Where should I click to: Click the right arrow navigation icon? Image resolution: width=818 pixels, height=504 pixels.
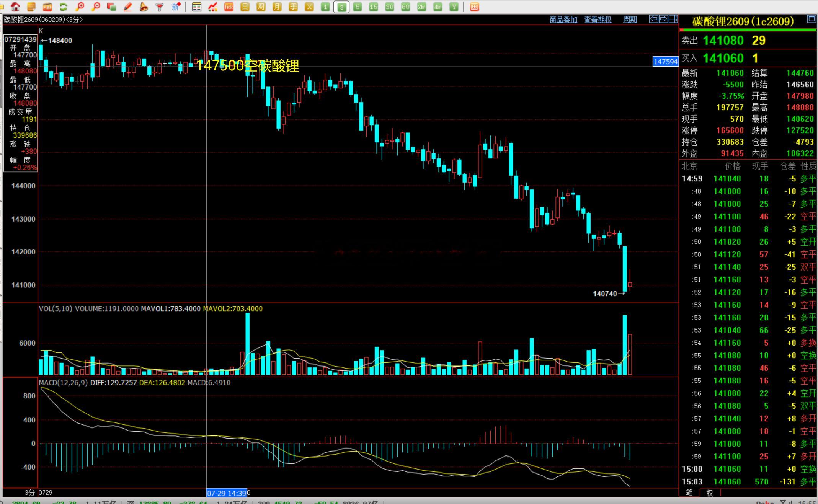(x=663, y=19)
